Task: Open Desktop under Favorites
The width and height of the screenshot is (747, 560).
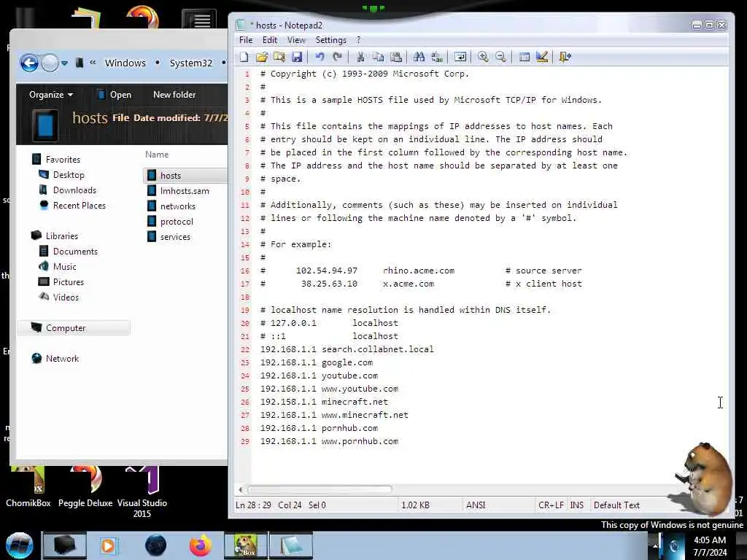Action: coord(61,175)
